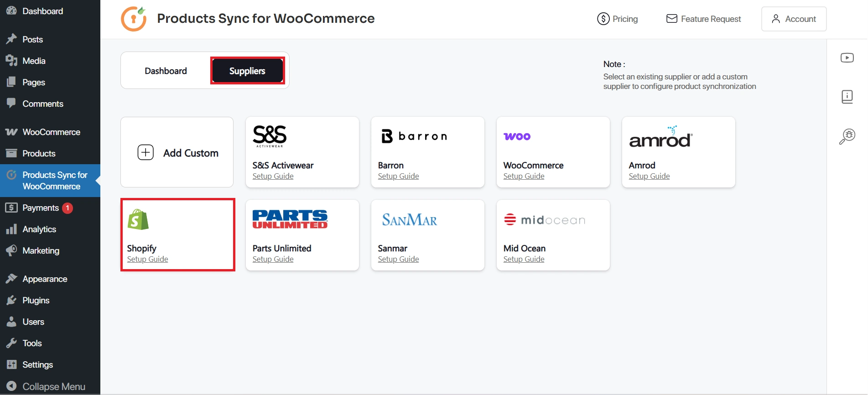Screen dimensions: 868x395
Task: Open the Plugins sidebar menu
Action: [35, 300]
